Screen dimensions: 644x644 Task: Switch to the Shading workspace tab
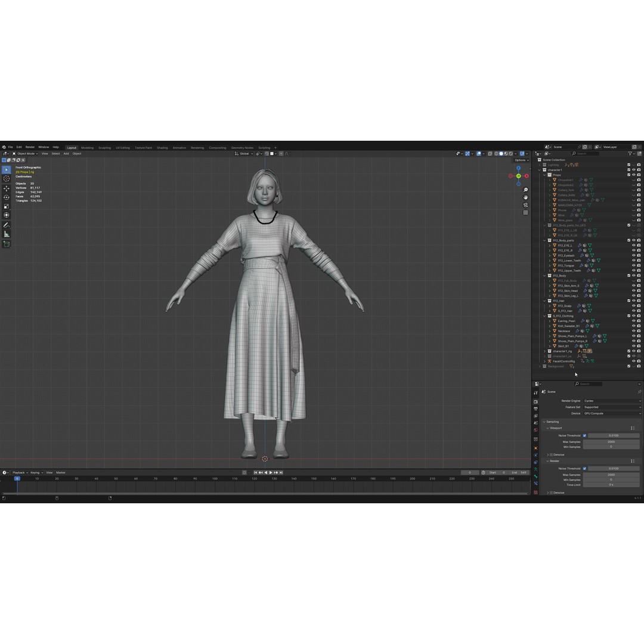pos(162,148)
